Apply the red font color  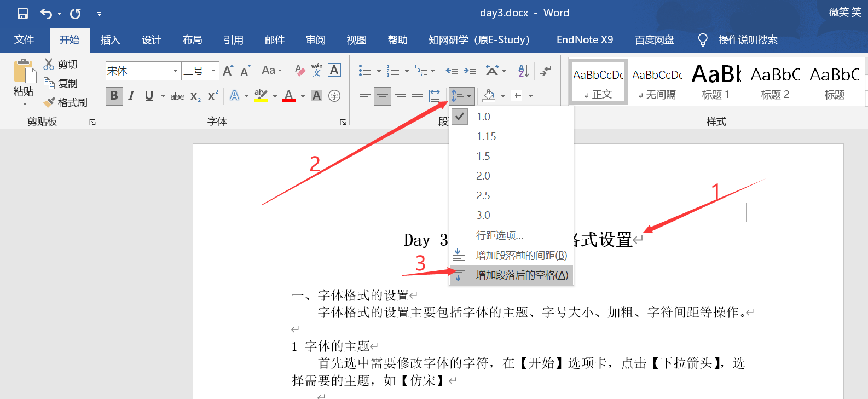tap(290, 96)
